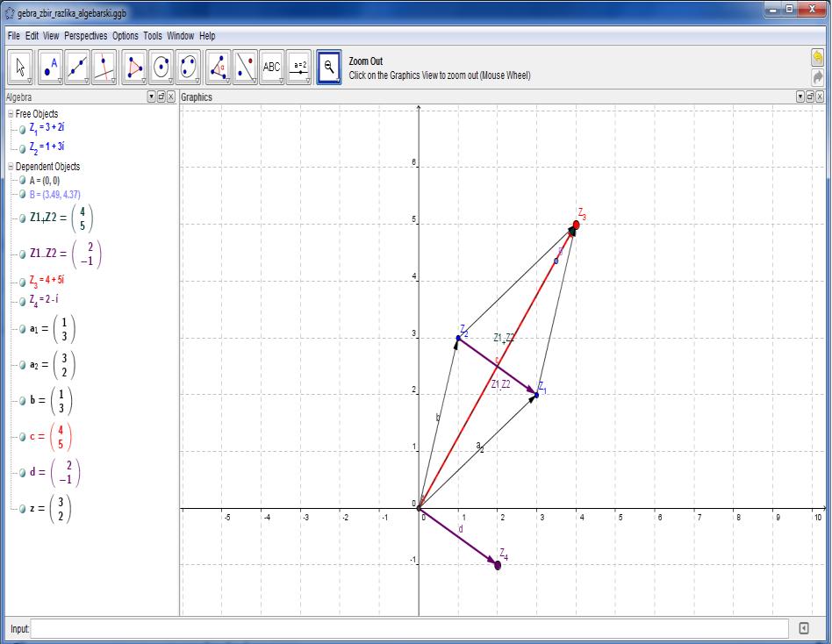Select blue point Z1 in the graph
Image resolution: width=832 pixels, height=644 pixels.
click(x=536, y=395)
